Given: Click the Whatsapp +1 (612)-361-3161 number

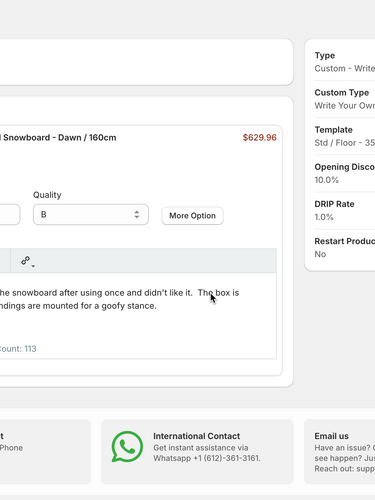Looking at the screenshot, I should pyautogui.click(x=207, y=458).
